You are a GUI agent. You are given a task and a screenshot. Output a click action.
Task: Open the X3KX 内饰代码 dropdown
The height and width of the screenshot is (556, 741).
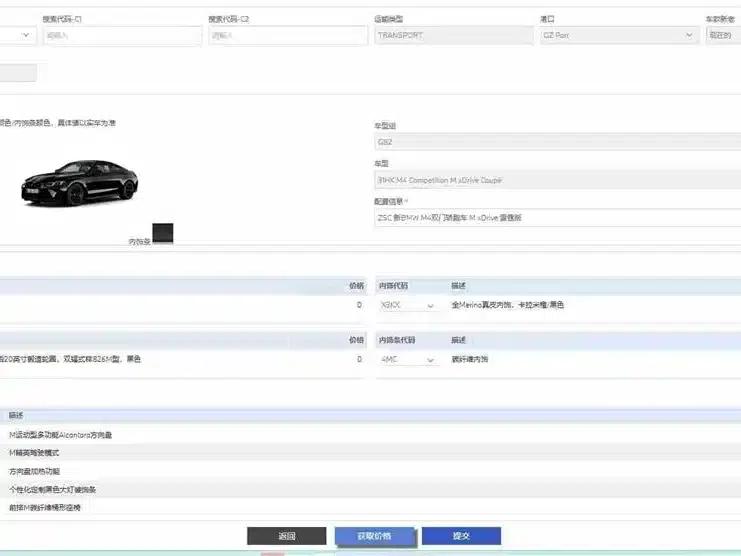tap(407, 305)
